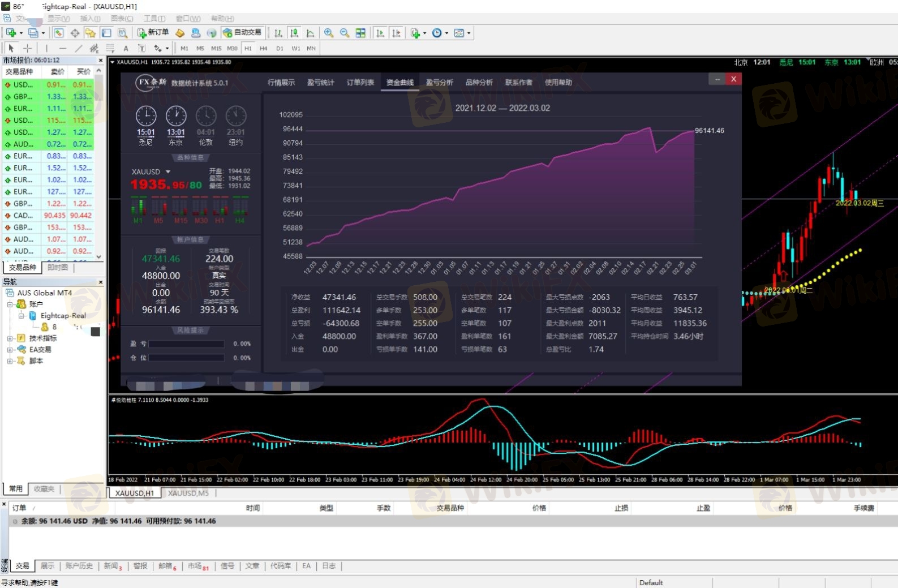The width and height of the screenshot is (898, 588).
Task: Select the text label 'A' tool
Action: coord(126,48)
